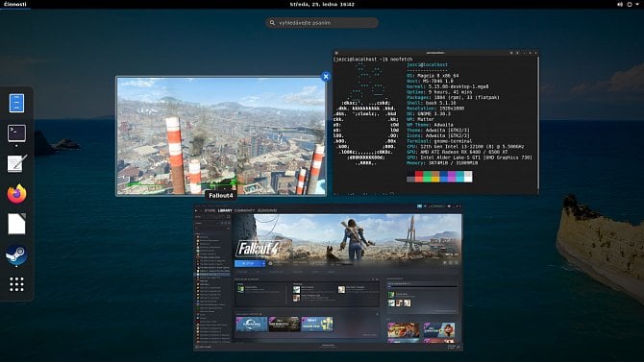Click the Fallout4 window caption label

point(221,195)
